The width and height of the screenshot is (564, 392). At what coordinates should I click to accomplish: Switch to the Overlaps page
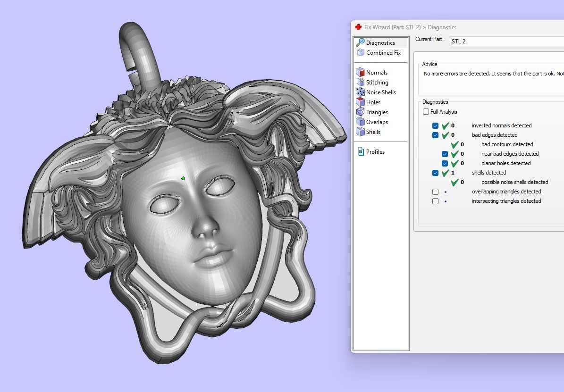click(x=377, y=122)
